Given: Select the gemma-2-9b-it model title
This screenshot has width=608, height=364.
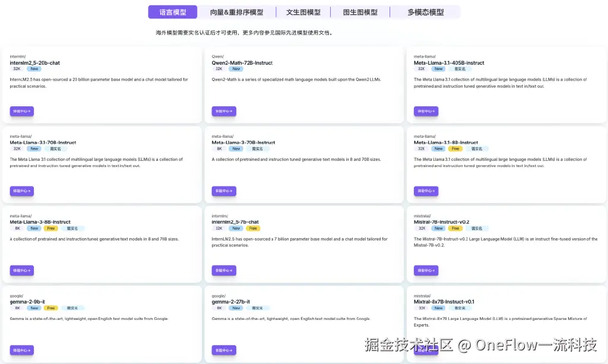Looking at the screenshot, I should pyautogui.click(x=27, y=302).
